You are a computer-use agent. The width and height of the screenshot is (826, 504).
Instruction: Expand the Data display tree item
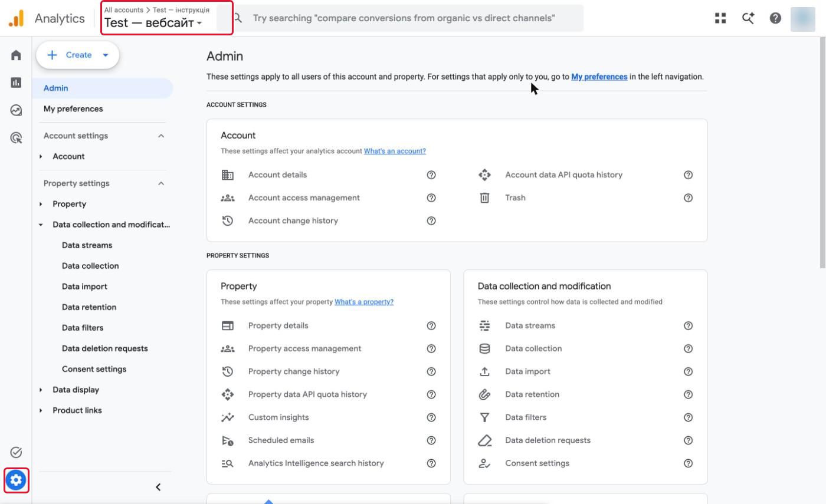41,390
